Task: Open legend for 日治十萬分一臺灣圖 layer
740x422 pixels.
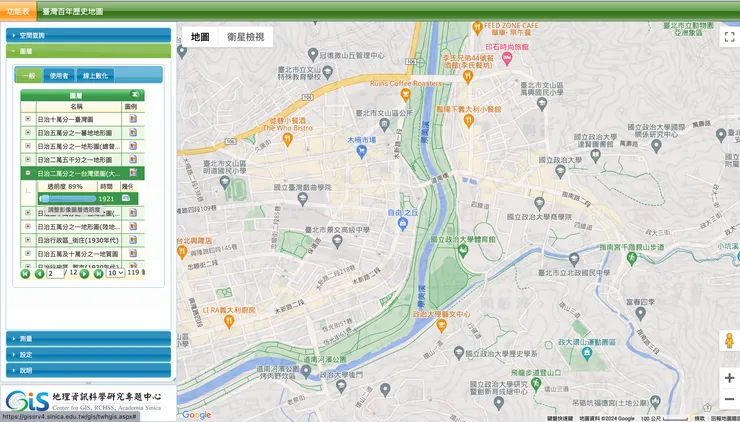Action: point(133,119)
